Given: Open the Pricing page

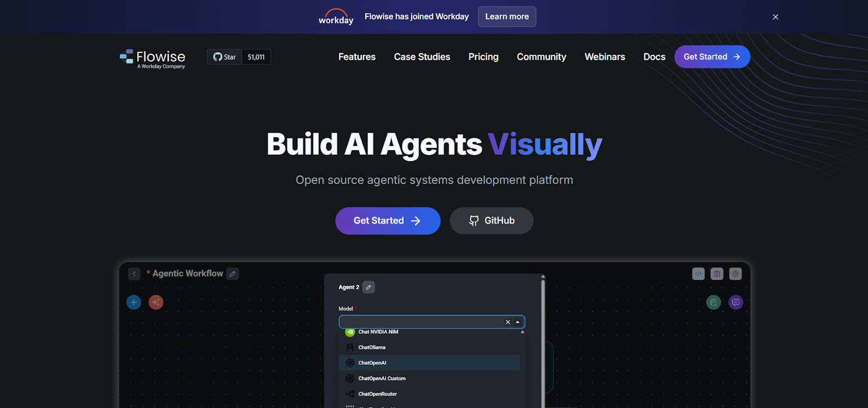Looking at the screenshot, I should pyautogui.click(x=483, y=57).
